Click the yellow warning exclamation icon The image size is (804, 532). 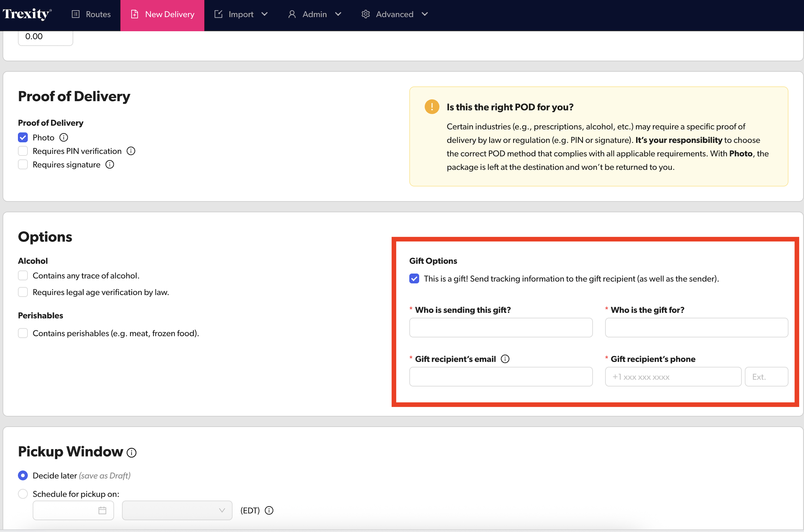(x=432, y=107)
